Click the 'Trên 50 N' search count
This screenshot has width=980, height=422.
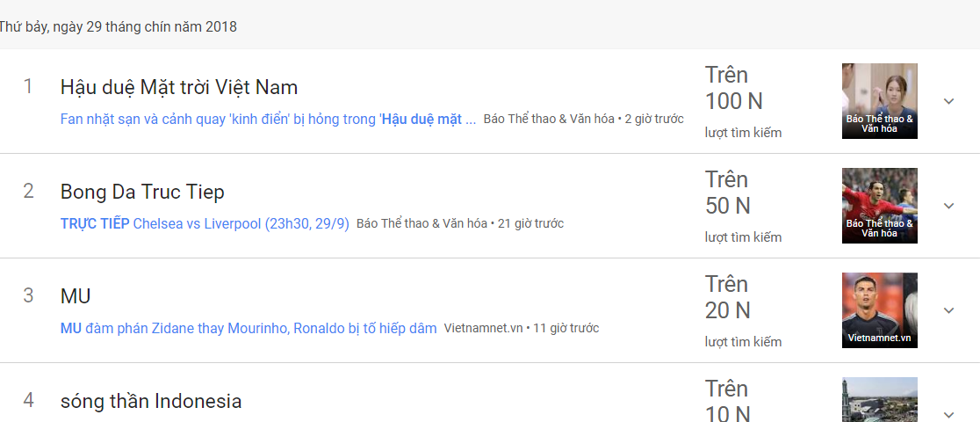click(728, 193)
